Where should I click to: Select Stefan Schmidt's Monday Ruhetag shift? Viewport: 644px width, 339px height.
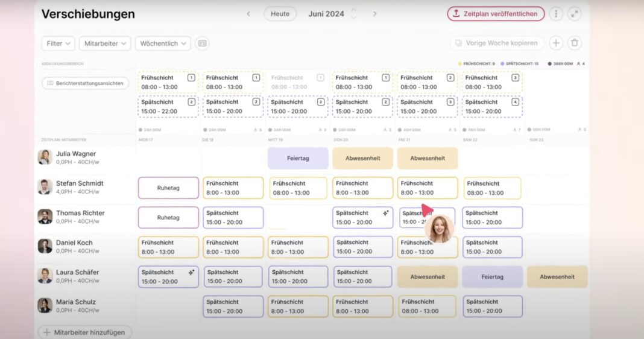click(x=168, y=188)
